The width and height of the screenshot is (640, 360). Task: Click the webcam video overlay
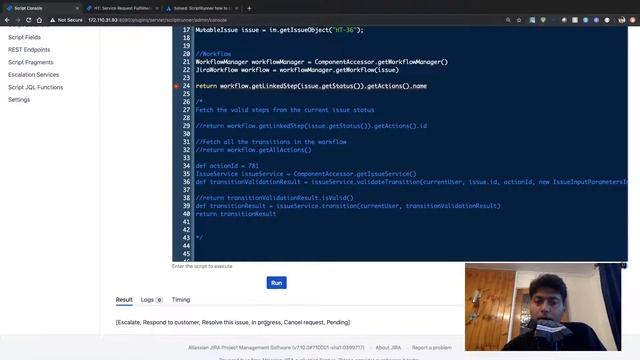coord(543,307)
